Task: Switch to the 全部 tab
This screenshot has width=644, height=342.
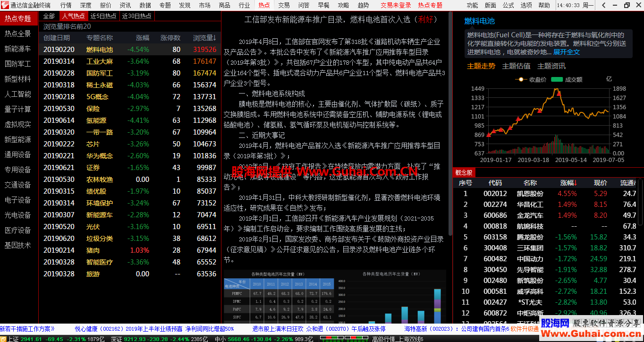Action: click(49, 16)
